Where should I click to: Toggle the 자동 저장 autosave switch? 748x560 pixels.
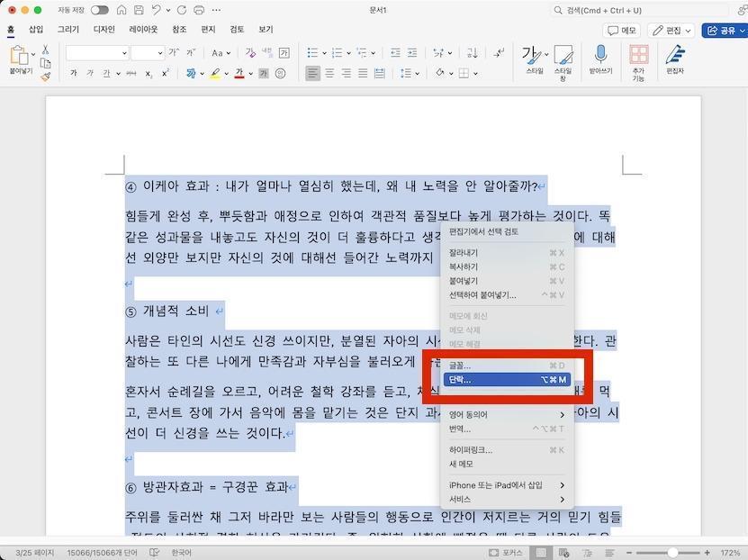click(99, 10)
